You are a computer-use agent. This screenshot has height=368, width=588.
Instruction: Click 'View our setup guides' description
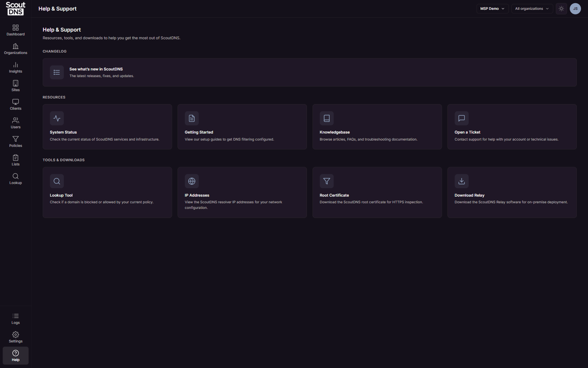[229, 139]
